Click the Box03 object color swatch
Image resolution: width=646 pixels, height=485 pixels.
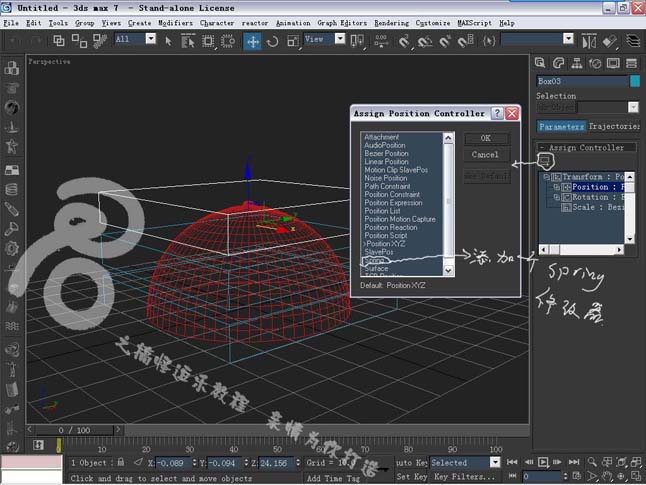pos(635,81)
